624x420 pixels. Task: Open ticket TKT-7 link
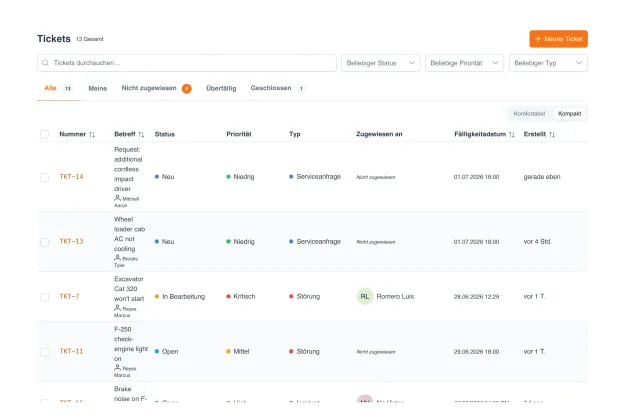[69, 297]
